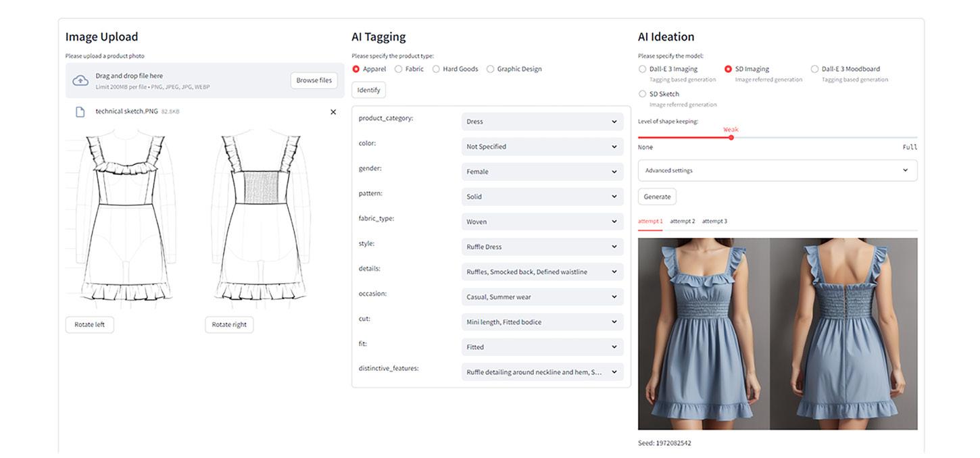980x458 pixels.
Task: Expand the Advanced settings section
Action: tap(777, 171)
